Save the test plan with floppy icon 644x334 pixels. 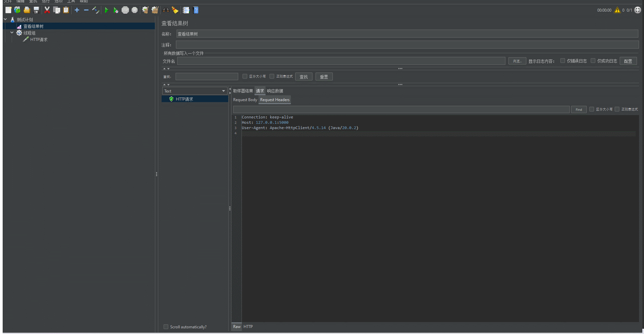point(36,10)
